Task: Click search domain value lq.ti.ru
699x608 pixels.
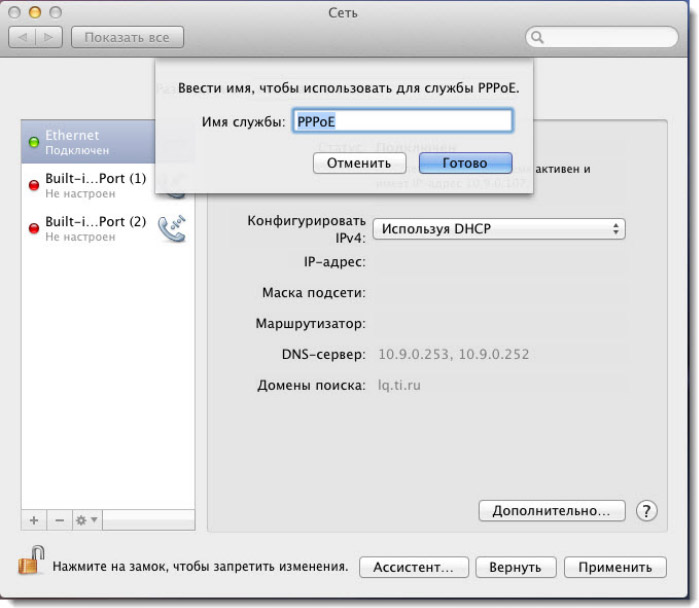Action: [399, 385]
